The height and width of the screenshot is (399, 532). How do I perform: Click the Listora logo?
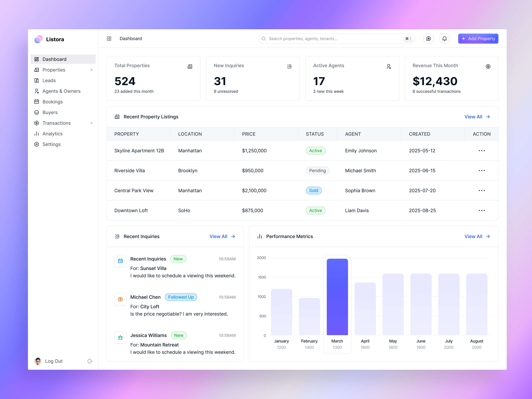click(x=49, y=39)
